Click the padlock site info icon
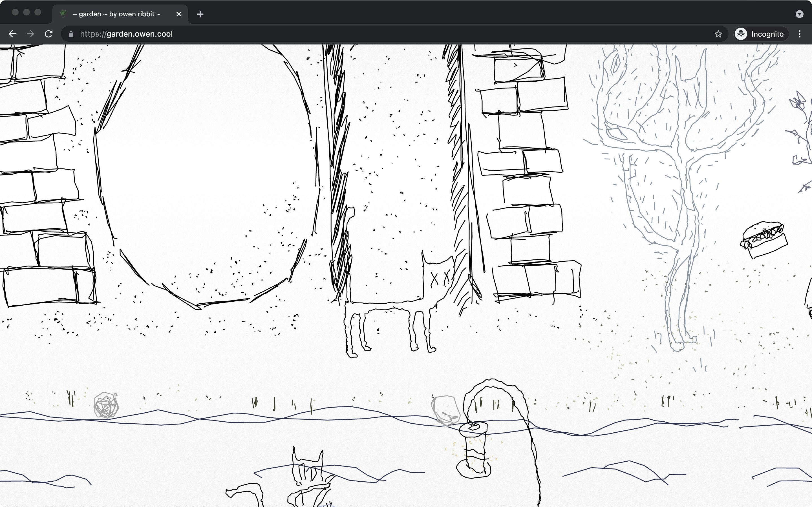The width and height of the screenshot is (812, 507). [71, 34]
